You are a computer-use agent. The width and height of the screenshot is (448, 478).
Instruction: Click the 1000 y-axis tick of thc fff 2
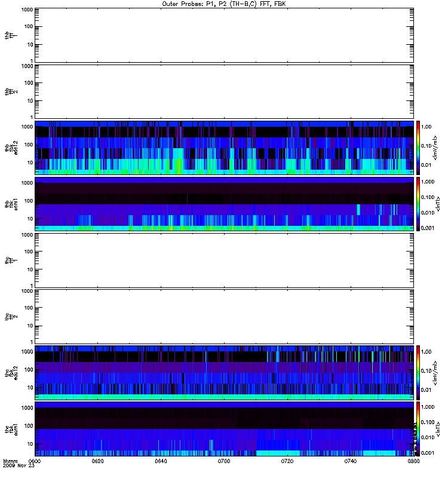pyautogui.click(x=27, y=291)
